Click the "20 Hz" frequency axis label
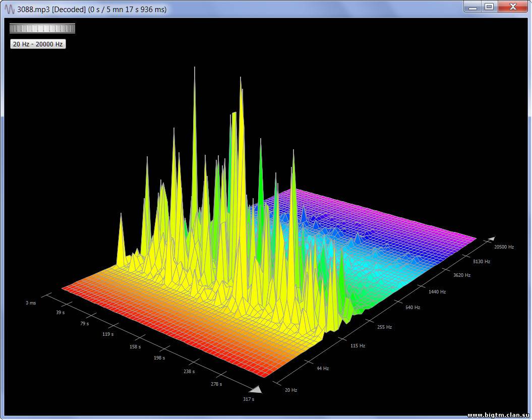This screenshot has width=532, height=420. point(291,390)
